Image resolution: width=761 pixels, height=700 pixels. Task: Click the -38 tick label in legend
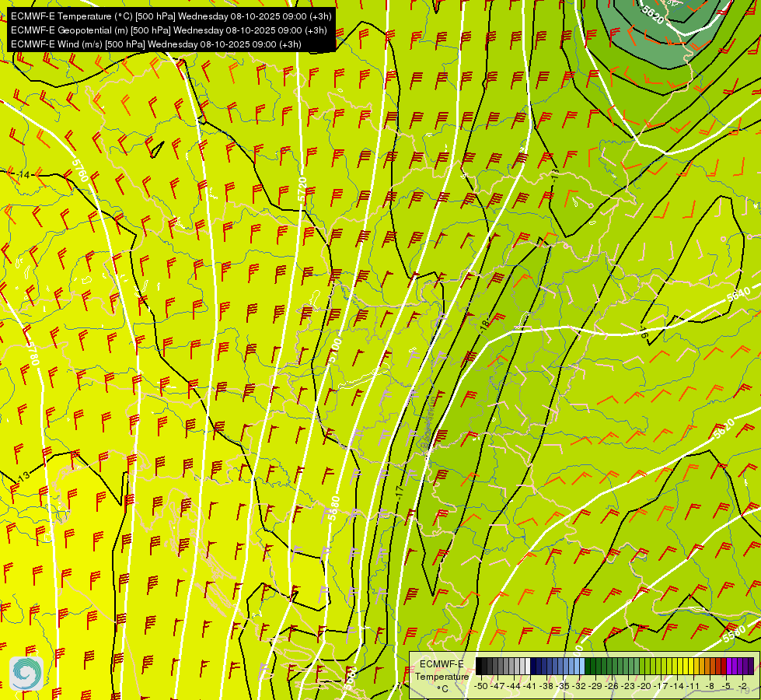[x=546, y=686]
